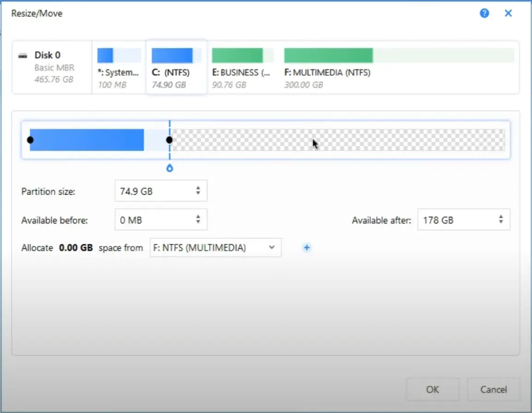Close the Resize/Move dialog
This screenshot has width=532, height=413.
(x=508, y=13)
